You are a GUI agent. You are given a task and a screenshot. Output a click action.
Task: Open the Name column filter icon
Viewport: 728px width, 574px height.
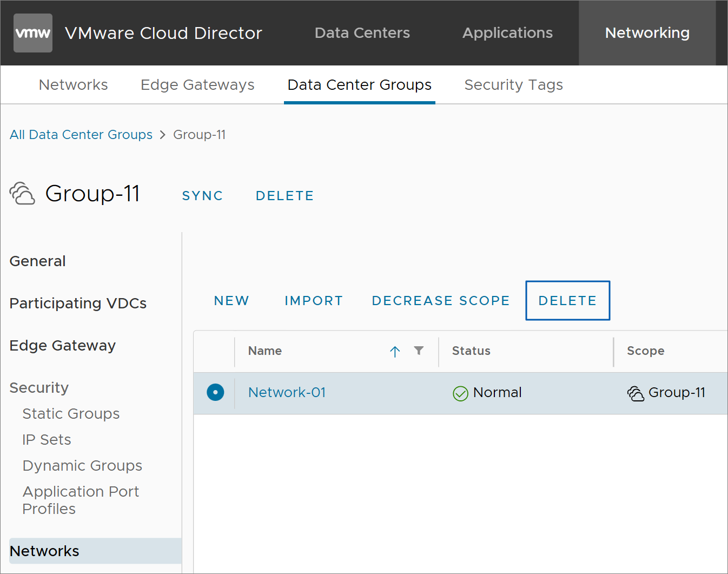point(419,351)
